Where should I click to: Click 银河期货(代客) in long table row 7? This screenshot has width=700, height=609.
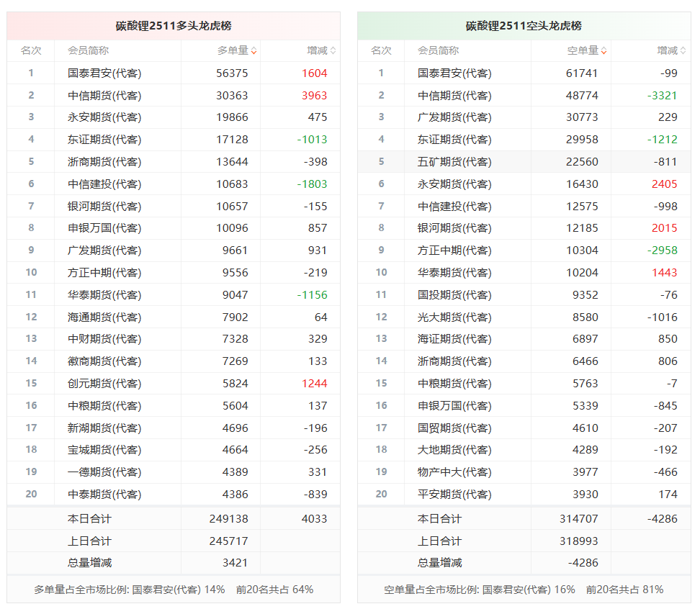(104, 207)
